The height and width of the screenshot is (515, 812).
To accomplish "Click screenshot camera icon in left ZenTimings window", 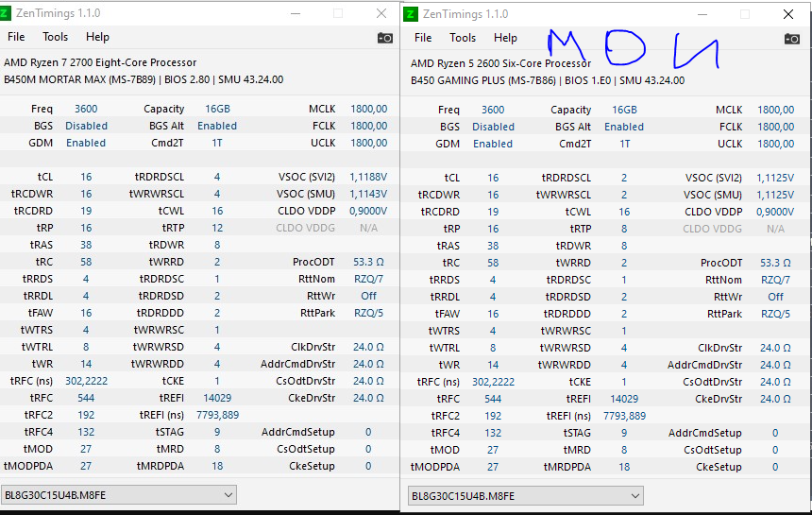I will pyautogui.click(x=385, y=38).
